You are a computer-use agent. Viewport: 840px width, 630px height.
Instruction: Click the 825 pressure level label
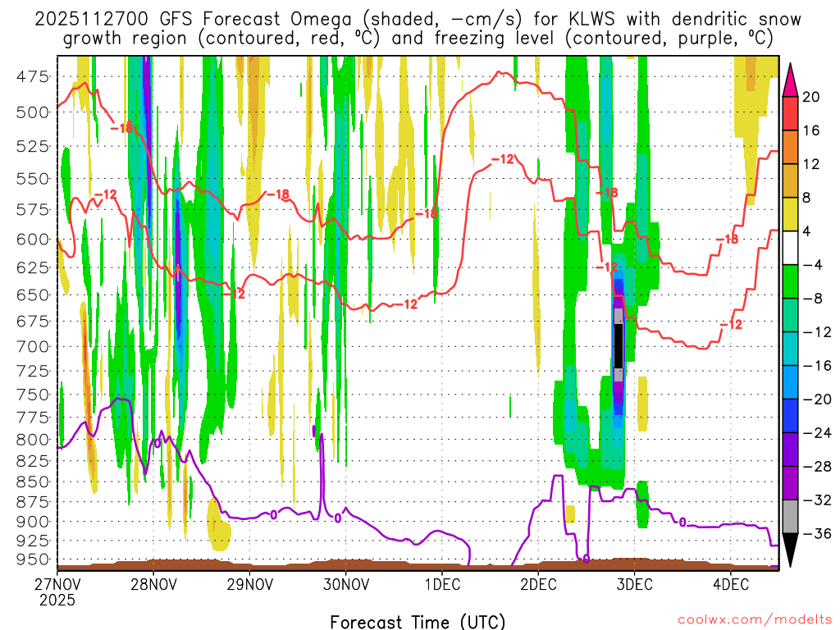pyautogui.click(x=33, y=461)
